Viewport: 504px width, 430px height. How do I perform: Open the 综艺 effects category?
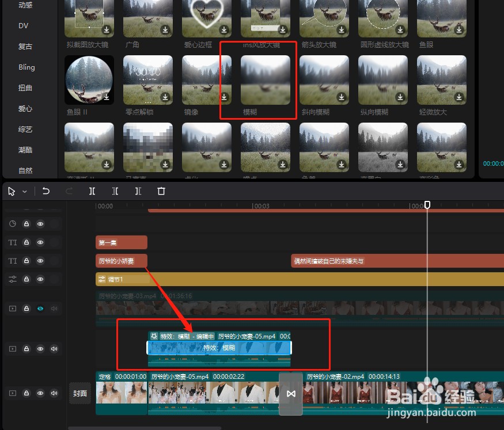click(x=25, y=129)
